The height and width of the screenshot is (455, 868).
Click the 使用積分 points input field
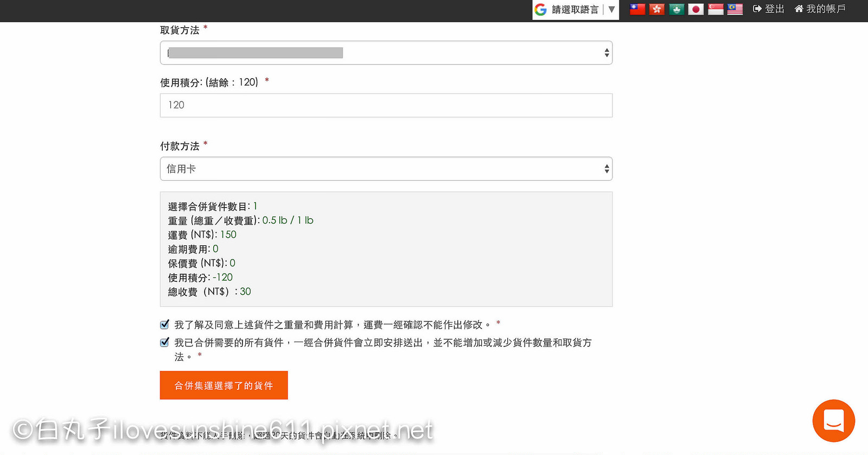[x=386, y=105]
